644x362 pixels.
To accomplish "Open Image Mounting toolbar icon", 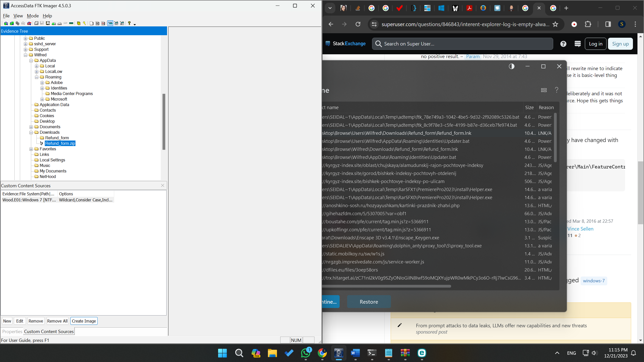I will point(18,23).
